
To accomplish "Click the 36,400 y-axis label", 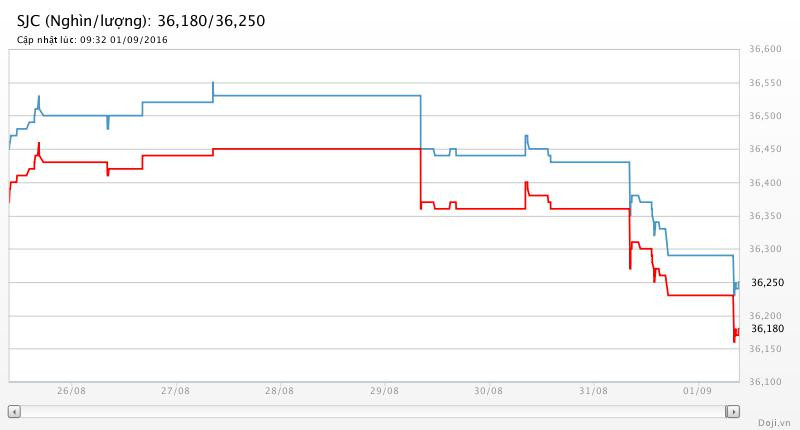I will point(765,182).
